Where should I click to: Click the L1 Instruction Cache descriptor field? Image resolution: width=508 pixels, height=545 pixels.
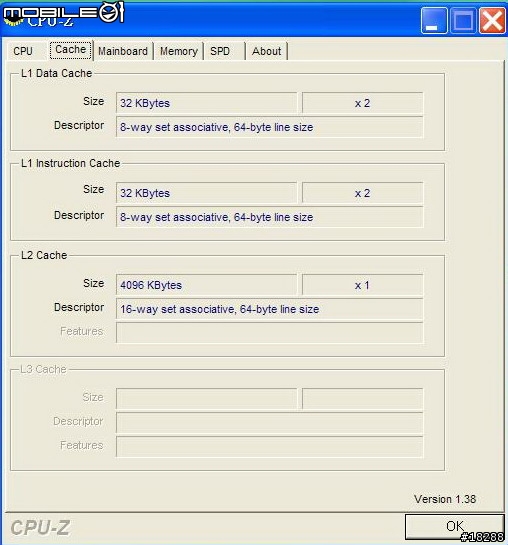(270, 217)
